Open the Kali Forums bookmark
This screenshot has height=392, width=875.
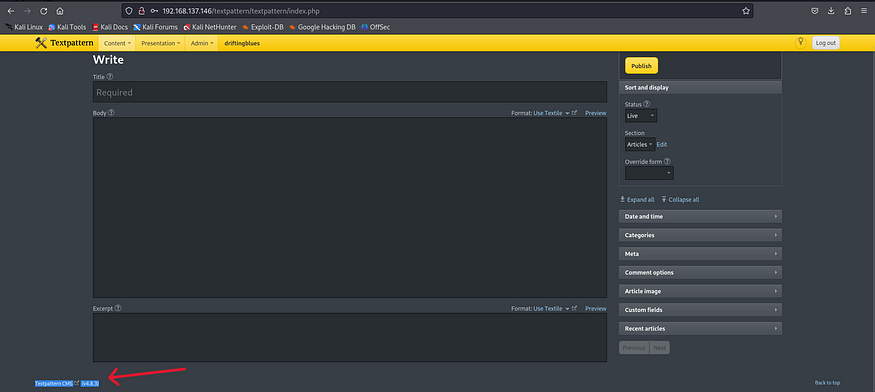click(156, 27)
